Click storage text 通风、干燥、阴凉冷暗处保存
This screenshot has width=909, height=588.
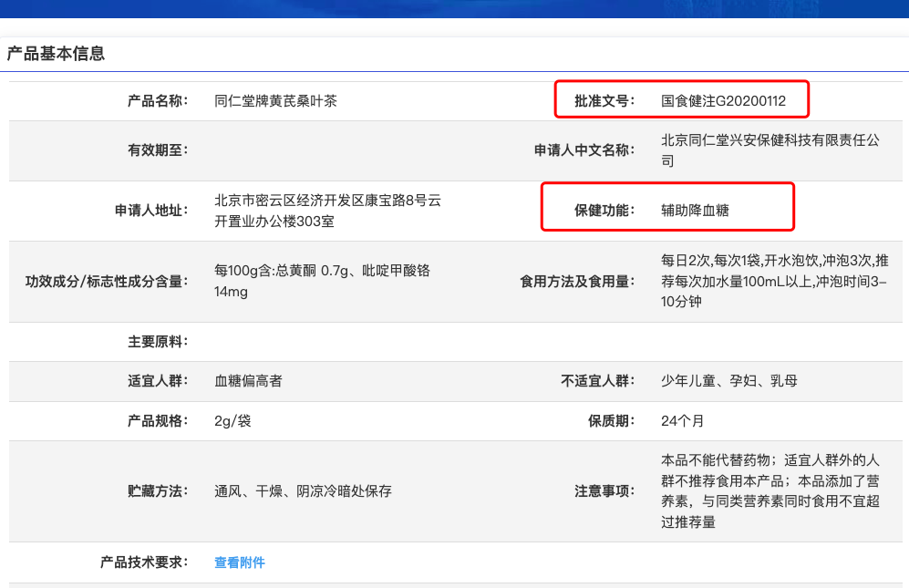303,491
